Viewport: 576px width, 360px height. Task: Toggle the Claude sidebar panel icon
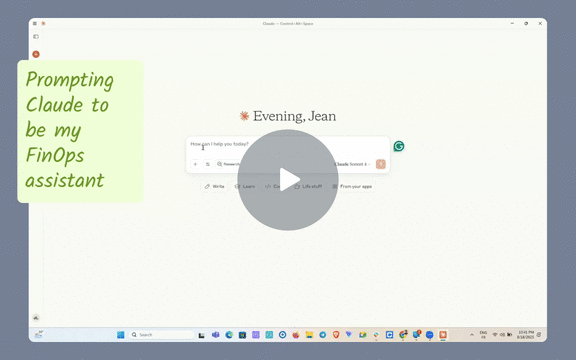click(36, 36)
